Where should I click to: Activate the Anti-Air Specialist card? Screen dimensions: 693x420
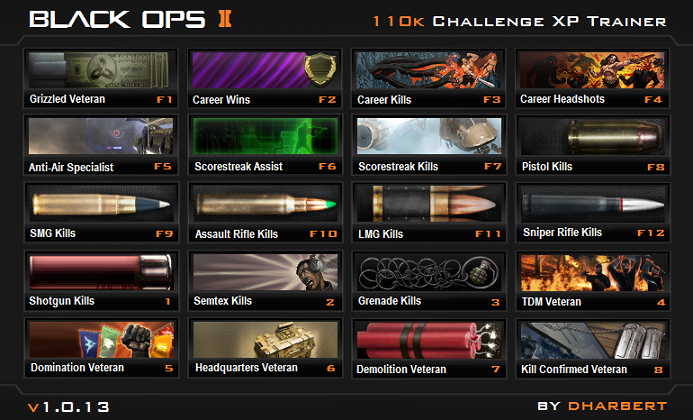coord(101,145)
